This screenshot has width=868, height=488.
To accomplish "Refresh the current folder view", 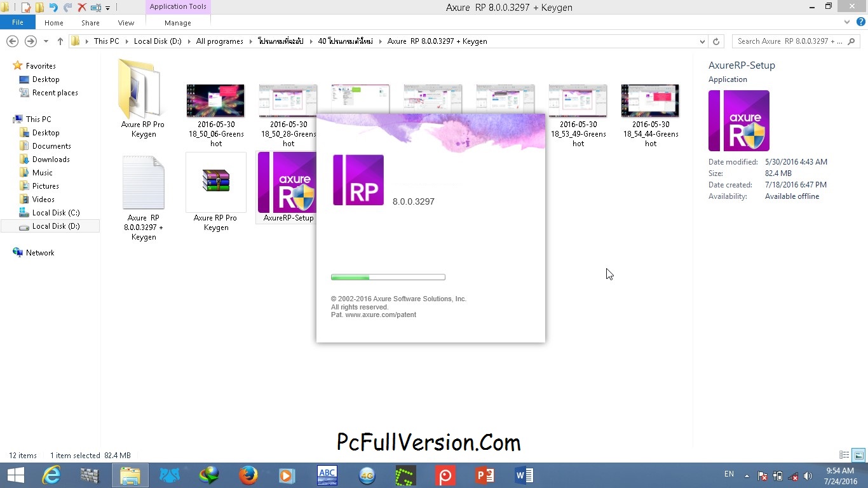I will point(716,41).
